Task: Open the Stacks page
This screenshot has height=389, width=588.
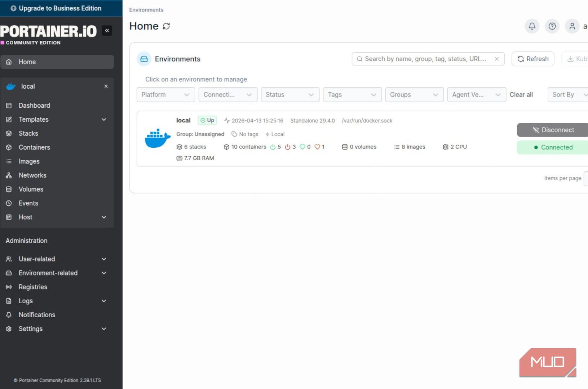Action: pos(57,134)
